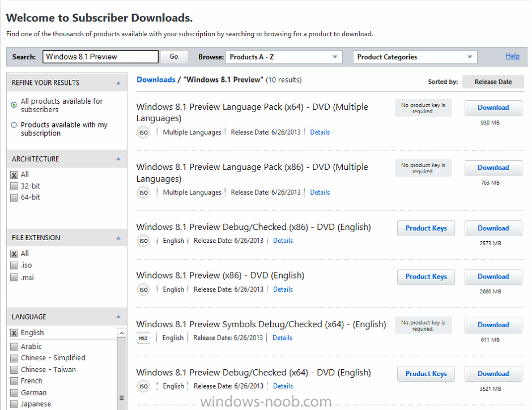Open Product Keys for Debug/Checked (x86)
The image size is (532, 410).
click(426, 228)
